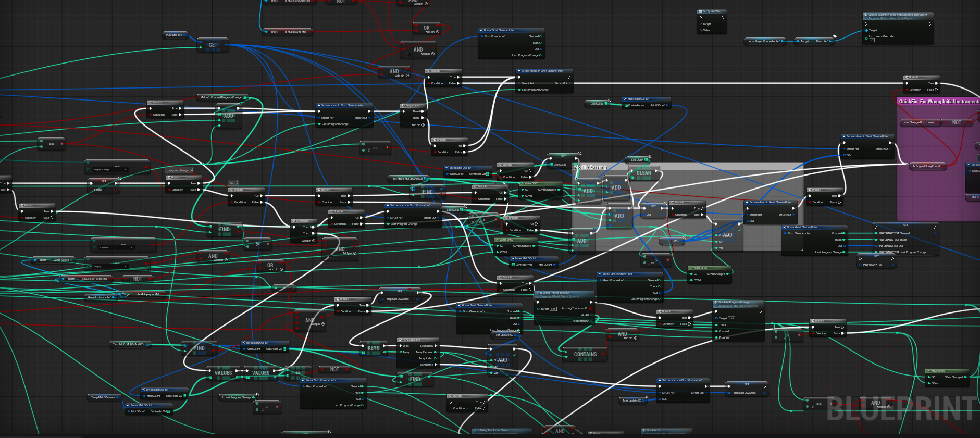Viewport: 980px width, 438px height.
Task: Click Add pin on the Sequence node
Action: [423, 125]
